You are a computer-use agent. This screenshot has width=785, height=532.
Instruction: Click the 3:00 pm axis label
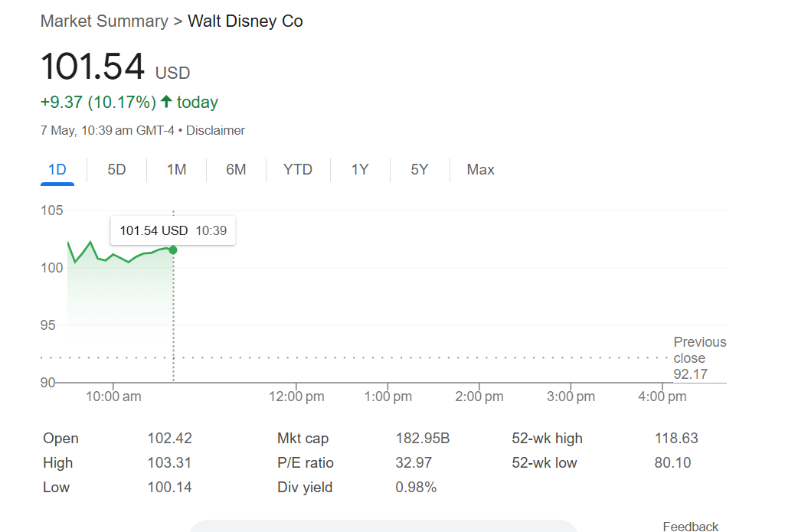pyautogui.click(x=571, y=397)
